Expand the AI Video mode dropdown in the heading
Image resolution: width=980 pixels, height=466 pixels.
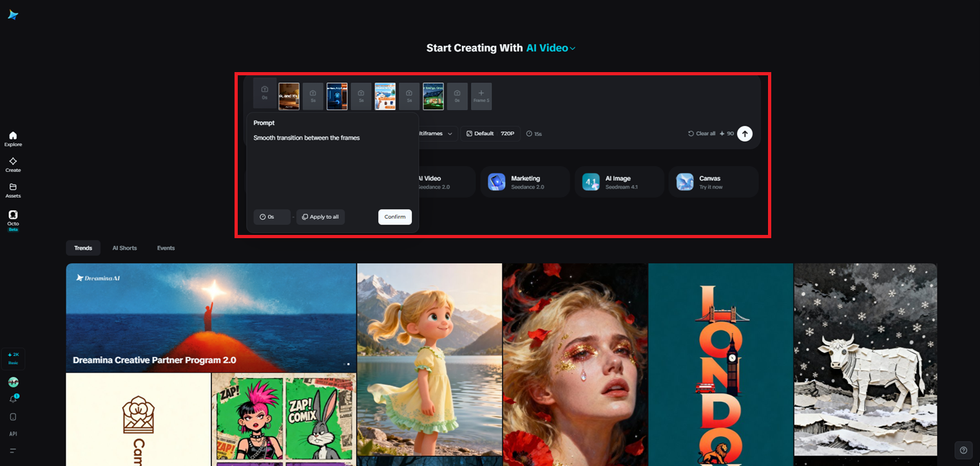(x=551, y=48)
